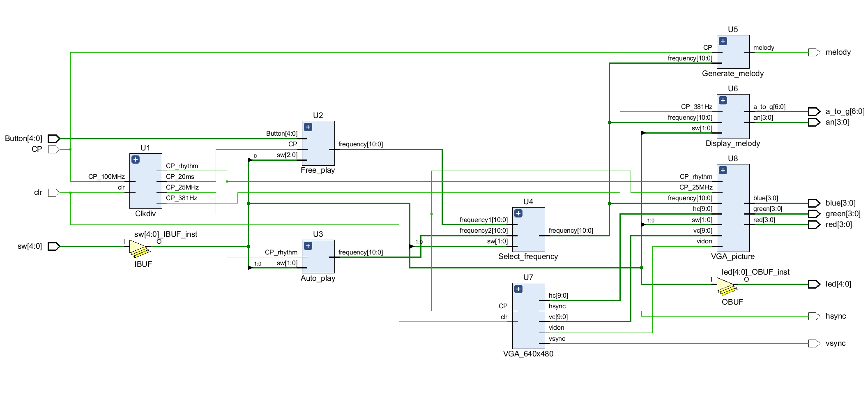This screenshot has width=868, height=400.
Task: Select the OBUF buffer symbol for led[4:0]
Action: click(x=727, y=286)
